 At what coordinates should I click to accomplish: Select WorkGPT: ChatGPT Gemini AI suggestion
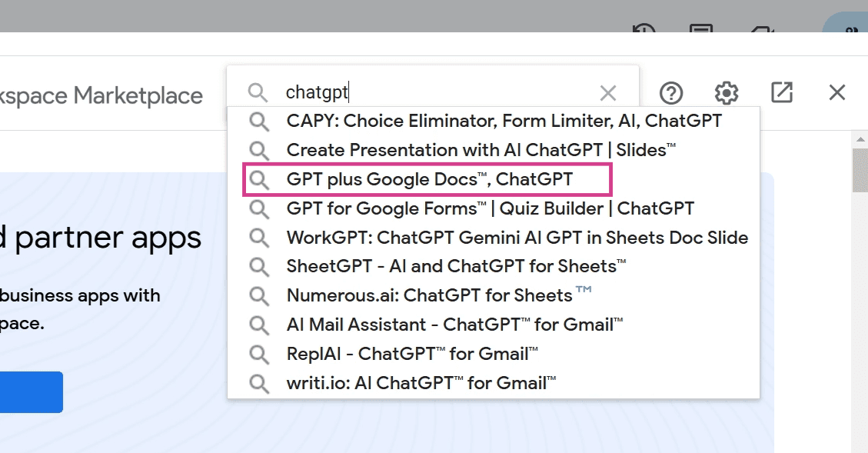coord(494,238)
